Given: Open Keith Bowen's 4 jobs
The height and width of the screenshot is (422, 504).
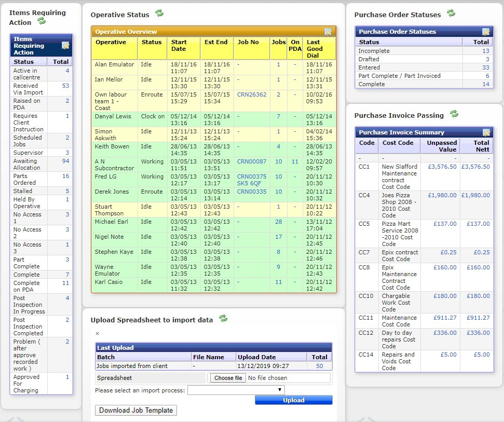Looking at the screenshot, I should [x=278, y=146].
